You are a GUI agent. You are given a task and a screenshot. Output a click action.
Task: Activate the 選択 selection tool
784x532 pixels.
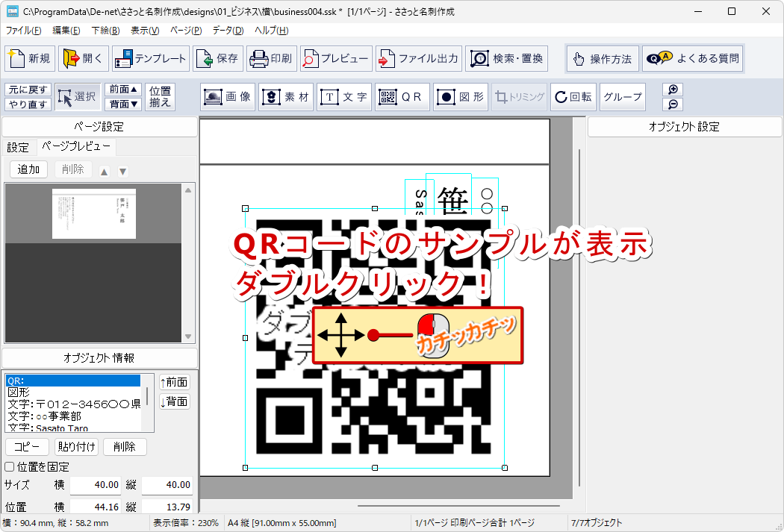pos(78,97)
